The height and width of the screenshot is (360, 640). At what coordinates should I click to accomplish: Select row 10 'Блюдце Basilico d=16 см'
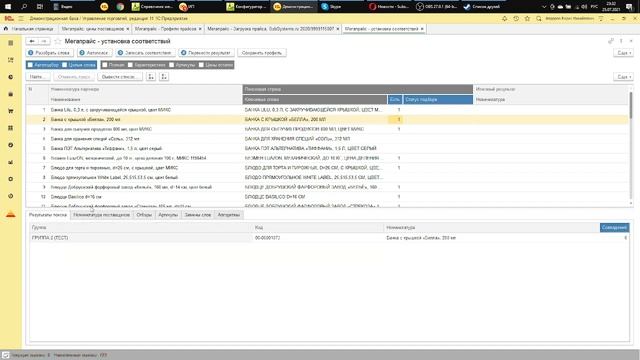[327, 197]
